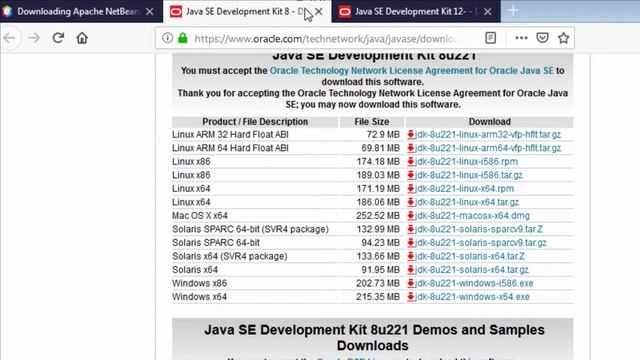This screenshot has width=640, height=360.
Task: Click red download arrow for solaris-sparcv9.tar.Z
Action: (x=411, y=229)
